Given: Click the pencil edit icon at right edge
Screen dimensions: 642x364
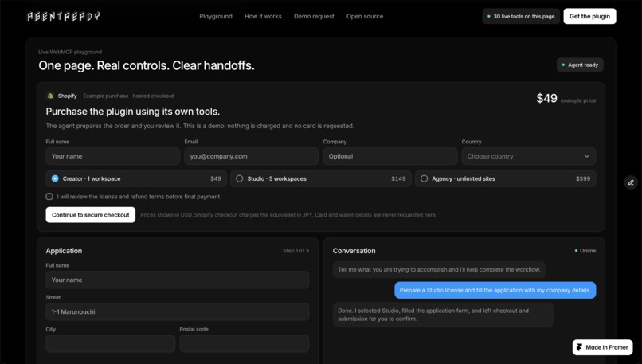Looking at the screenshot, I should tap(631, 182).
